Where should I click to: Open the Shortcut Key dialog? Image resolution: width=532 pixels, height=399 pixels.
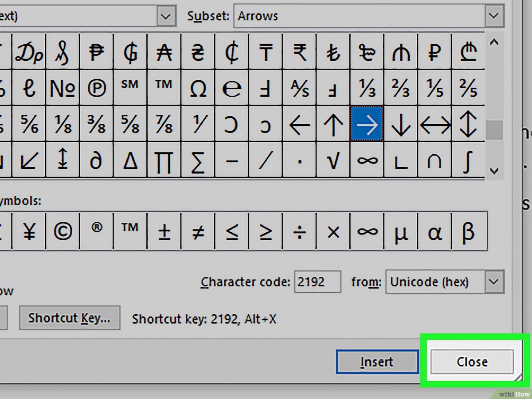69,318
